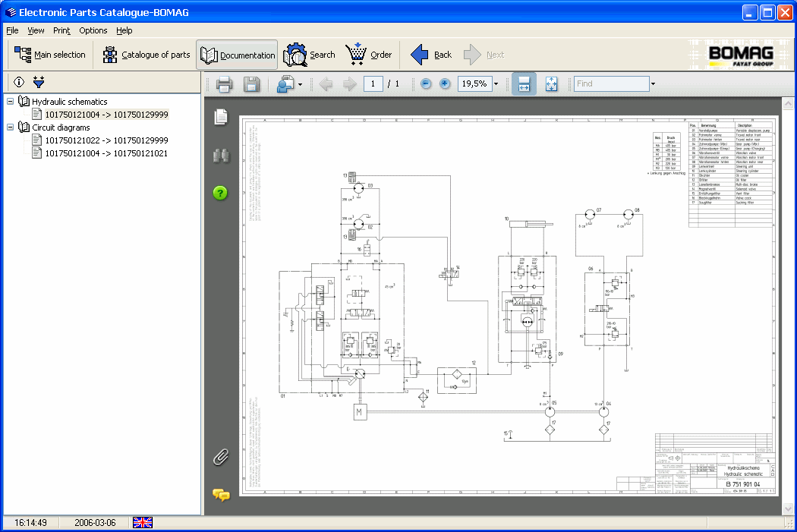
Task: Click the info icon in left panel
Action: [x=19, y=82]
